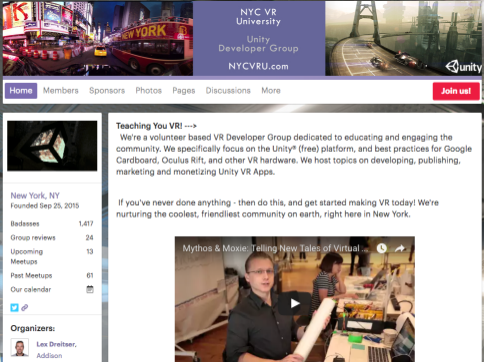The image size is (484, 362).
Task: Click organizer Lex Dreitser's profile photo
Action: click(19, 347)
